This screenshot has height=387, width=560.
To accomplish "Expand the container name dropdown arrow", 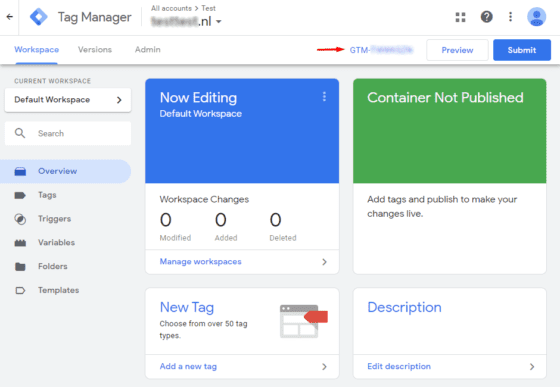I will coord(219,22).
